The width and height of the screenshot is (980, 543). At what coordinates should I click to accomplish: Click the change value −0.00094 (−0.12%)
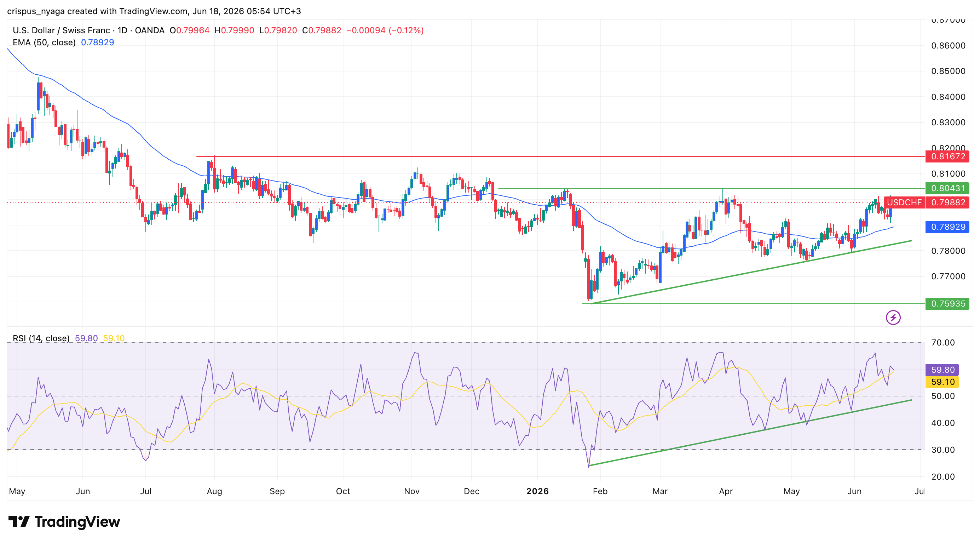pyautogui.click(x=385, y=30)
